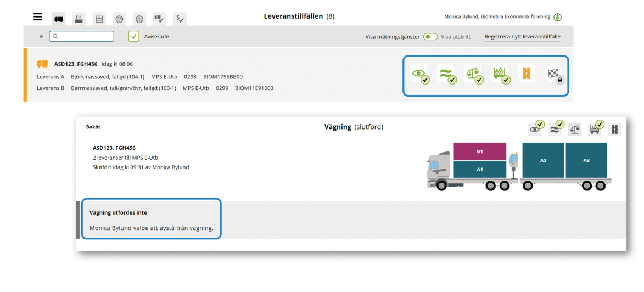Click the Leveranstillfällen (8) heading
This screenshot has width=644, height=292.
(x=299, y=16)
